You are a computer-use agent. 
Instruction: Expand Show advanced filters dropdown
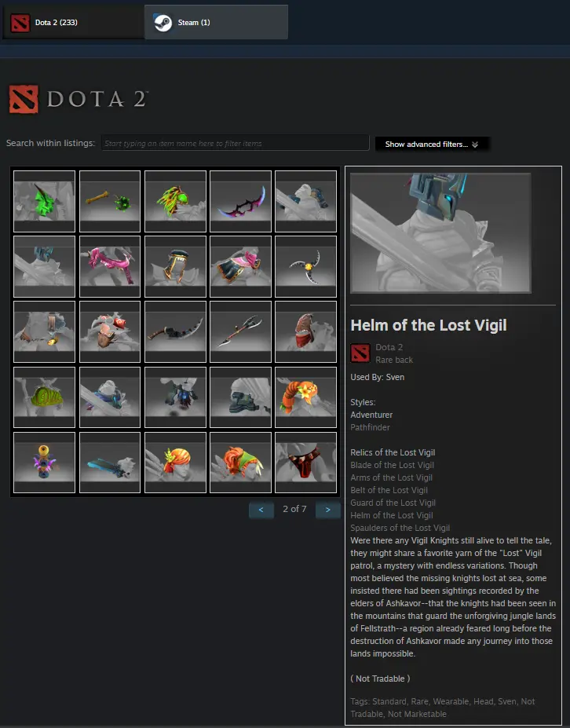point(432,144)
